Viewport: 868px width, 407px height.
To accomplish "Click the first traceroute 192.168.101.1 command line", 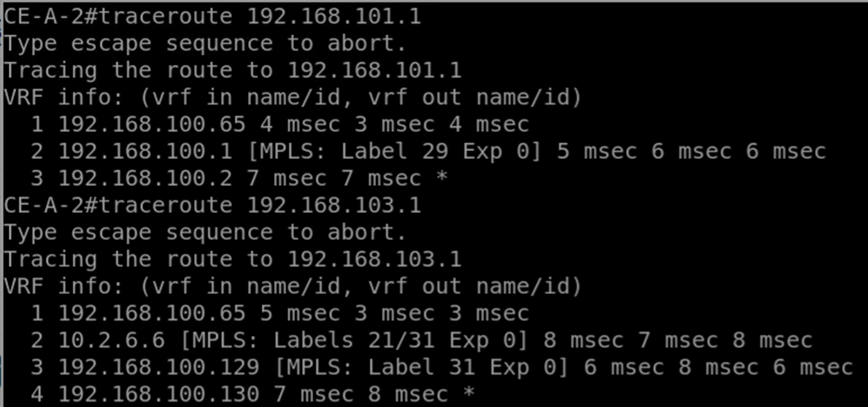I will pos(212,16).
